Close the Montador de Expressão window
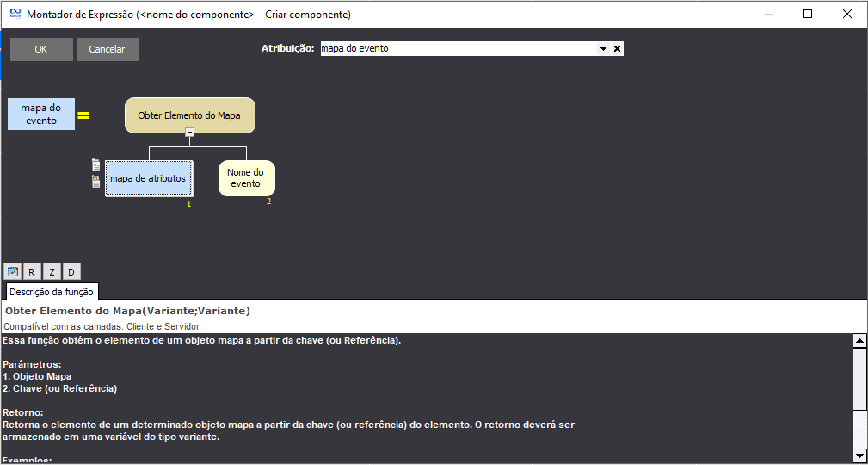This screenshot has width=868, height=465. click(847, 15)
